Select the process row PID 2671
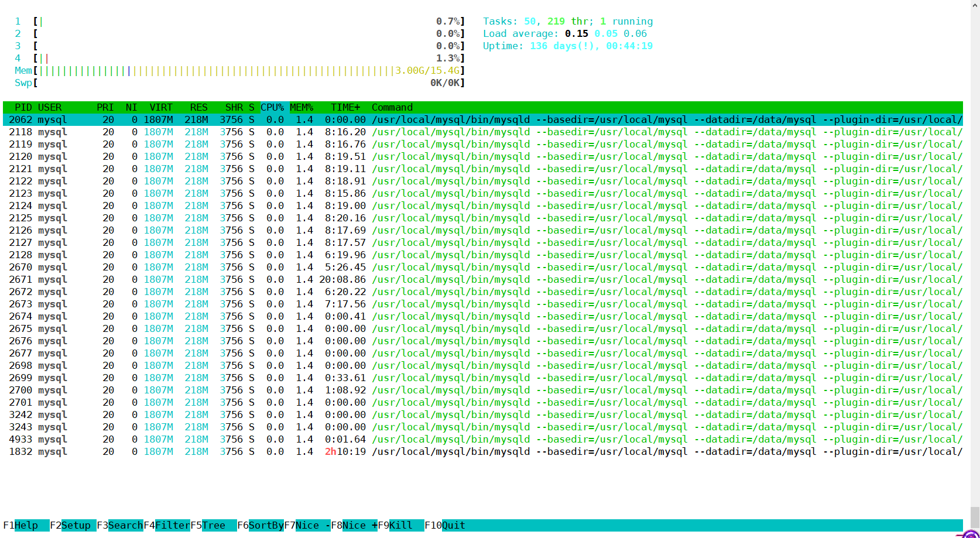The image size is (980, 538). tap(483, 279)
